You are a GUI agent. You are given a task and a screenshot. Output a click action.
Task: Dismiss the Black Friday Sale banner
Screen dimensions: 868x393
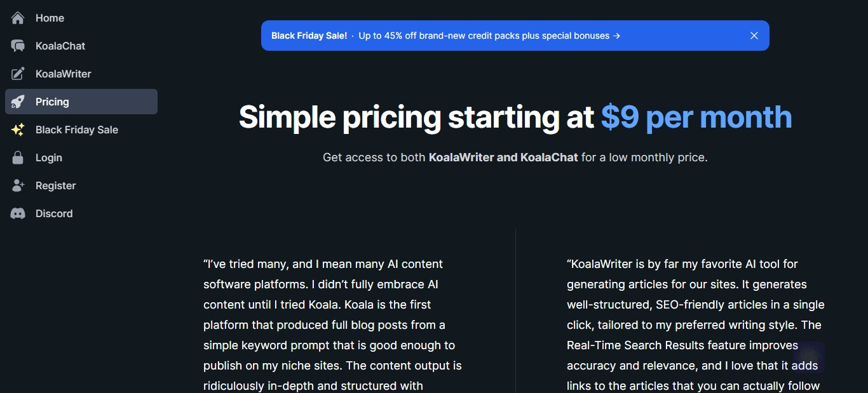click(754, 36)
